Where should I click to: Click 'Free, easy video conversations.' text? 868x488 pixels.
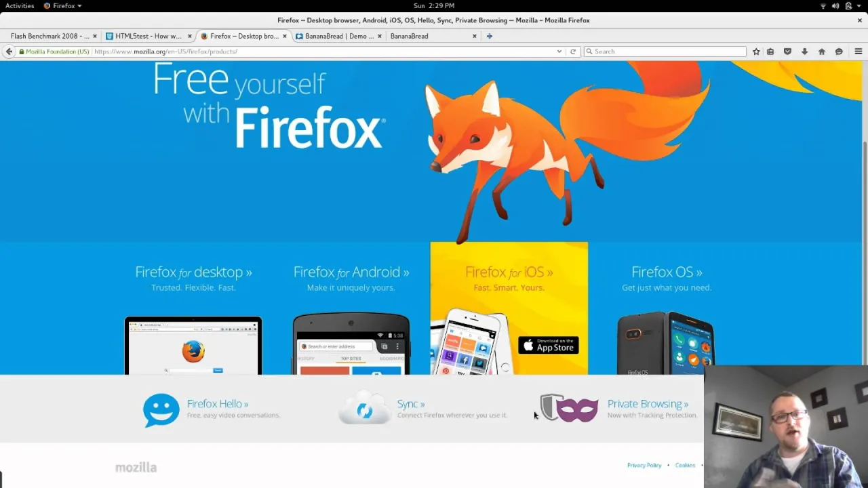(x=233, y=415)
